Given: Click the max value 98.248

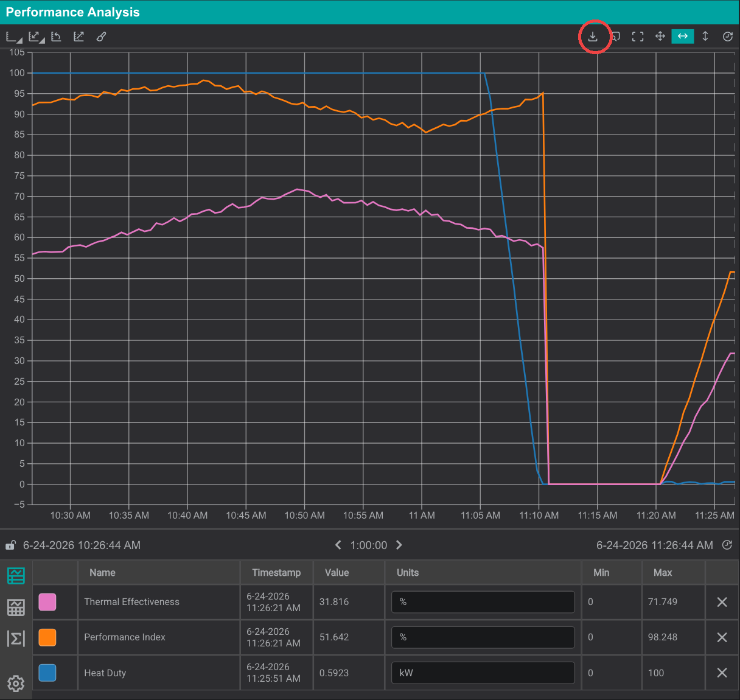Looking at the screenshot, I should click(663, 637).
